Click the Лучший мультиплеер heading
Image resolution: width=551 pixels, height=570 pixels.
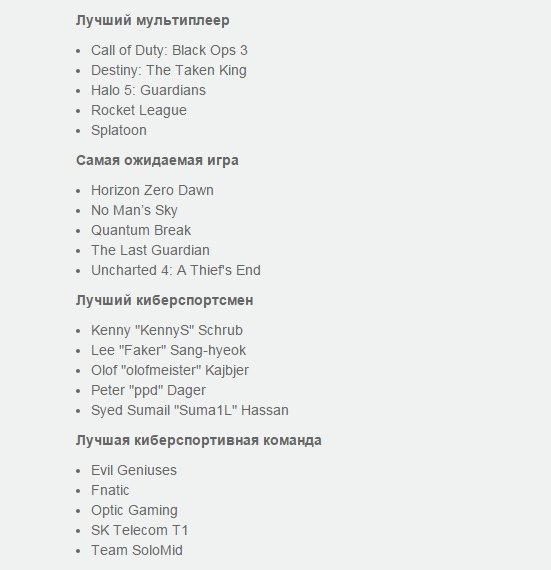pos(153,20)
